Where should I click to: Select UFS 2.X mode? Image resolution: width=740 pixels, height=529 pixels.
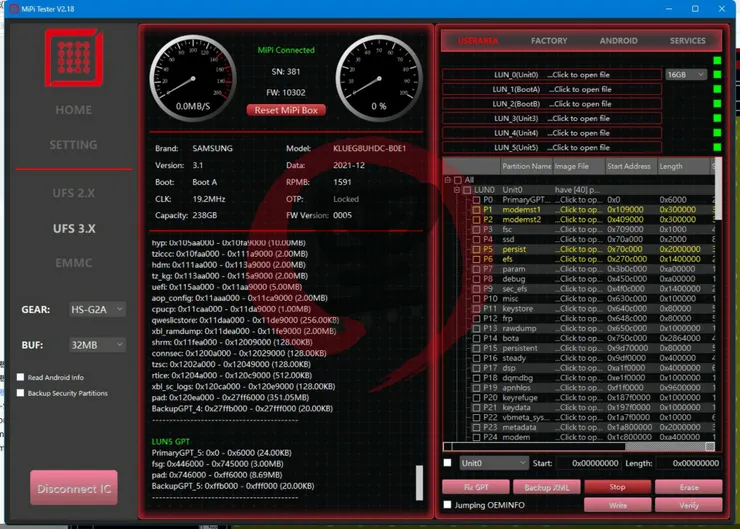(74, 193)
